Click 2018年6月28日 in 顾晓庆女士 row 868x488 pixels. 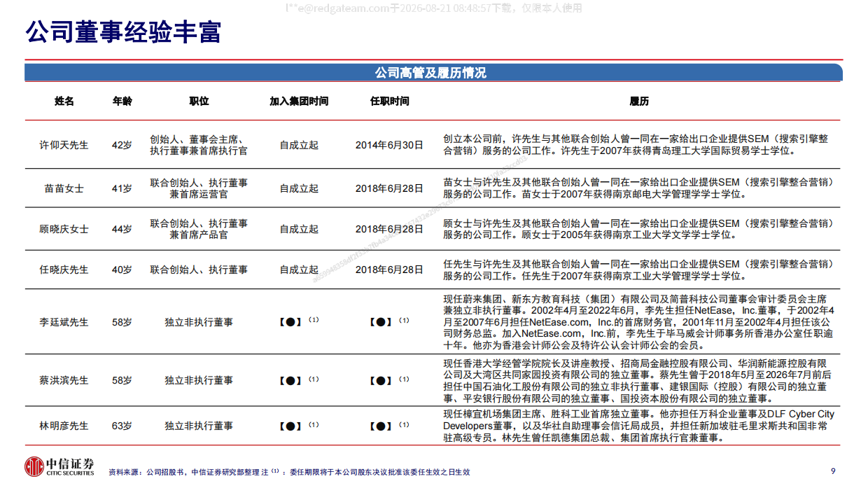pyautogui.click(x=389, y=229)
